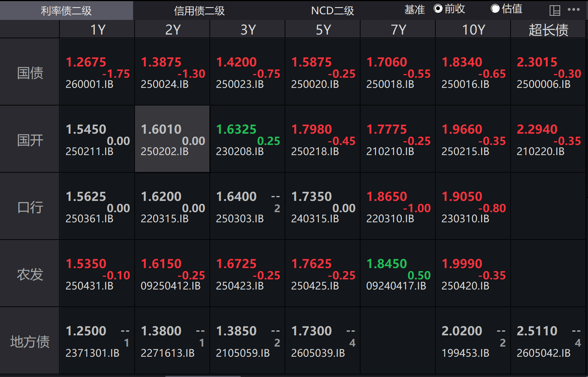Screen dimensions: 588x377
Task: Select the 前收 benchmark radio button
Action: point(438,9)
